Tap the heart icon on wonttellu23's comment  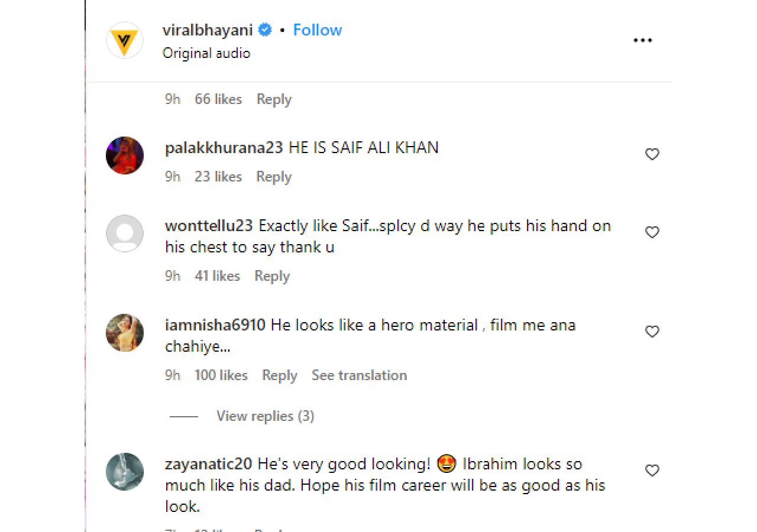click(652, 232)
